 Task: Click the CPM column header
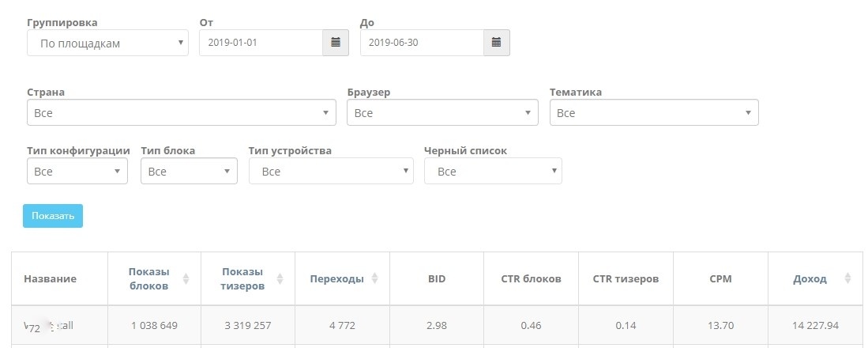coord(720,278)
